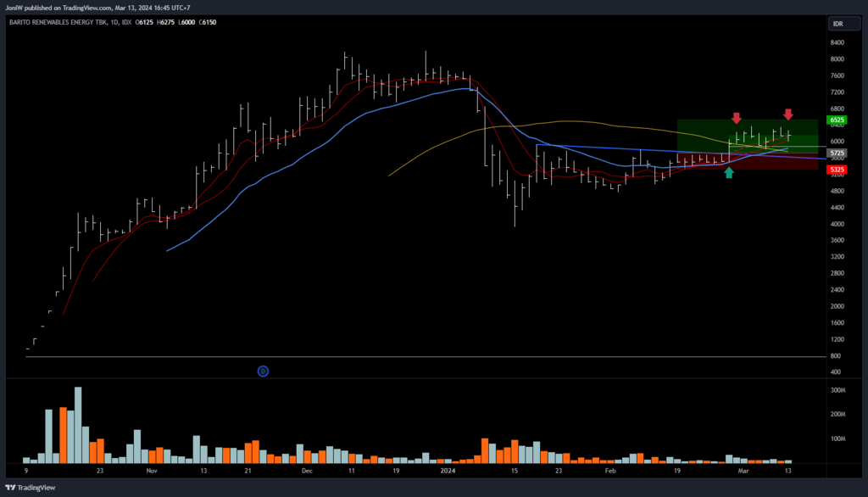
Task: Click the green 6525 target price label
Action: click(x=837, y=120)
